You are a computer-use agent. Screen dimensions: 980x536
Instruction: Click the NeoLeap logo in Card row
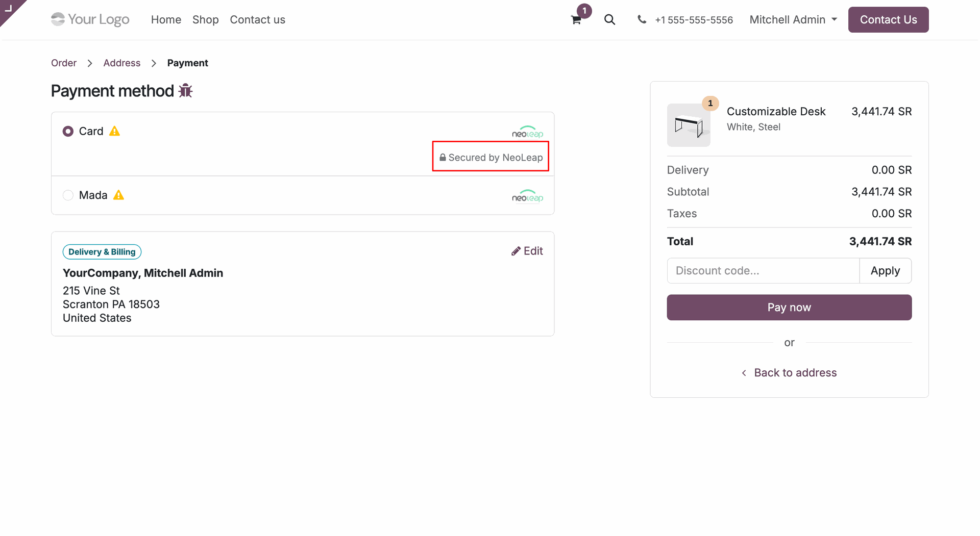[x=527, y=132]
